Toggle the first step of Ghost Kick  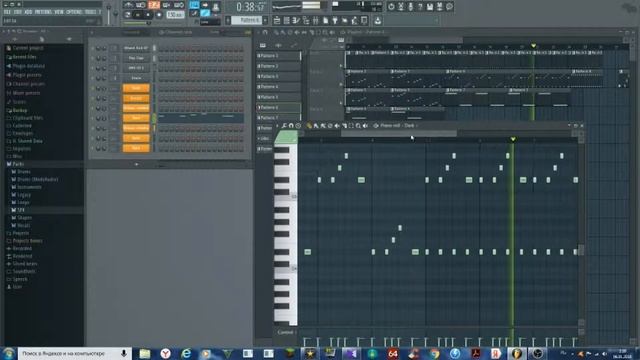(161, 49)
